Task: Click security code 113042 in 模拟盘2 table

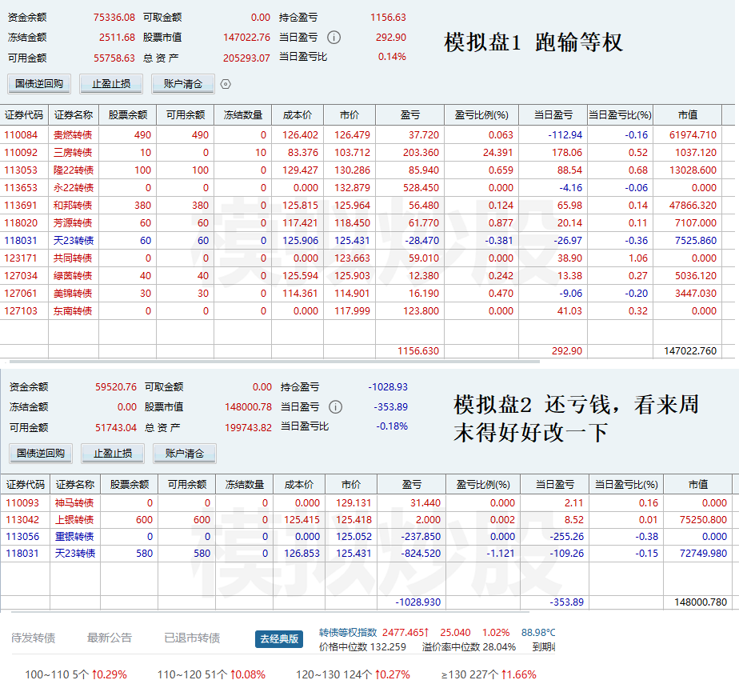Action: (x=22, y=519)
